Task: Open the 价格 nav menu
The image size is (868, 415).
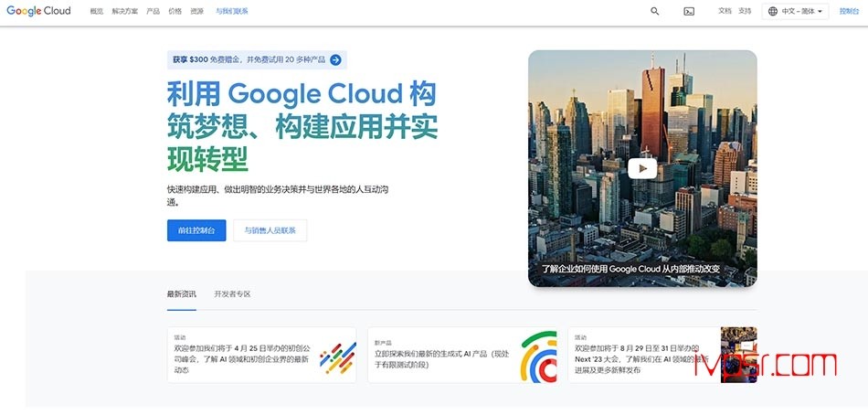Action: click(x=175, y=11)
